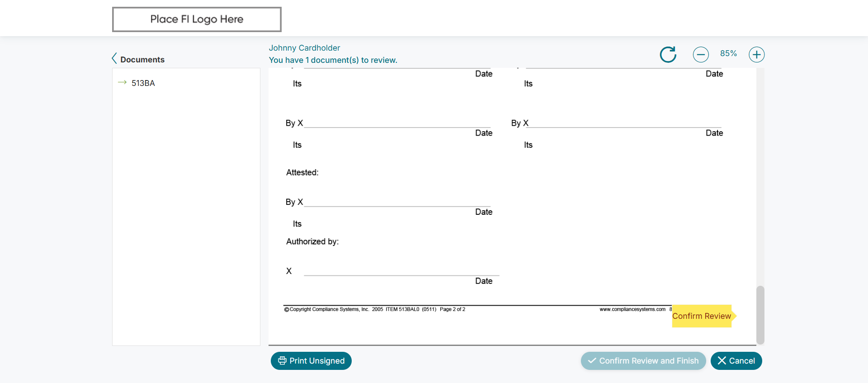
Task: Click the refresh document icon
Action: click(x=668, y=55)
